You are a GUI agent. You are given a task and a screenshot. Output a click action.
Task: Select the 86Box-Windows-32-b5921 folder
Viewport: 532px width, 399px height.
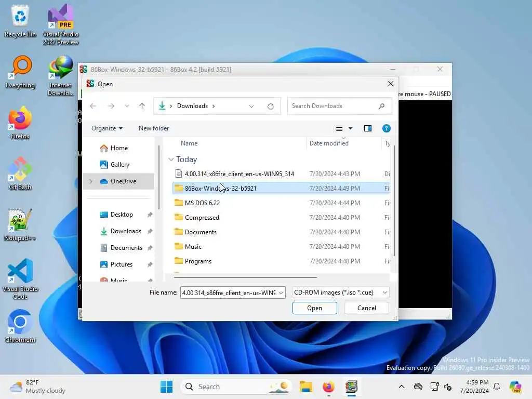(281, 188)
